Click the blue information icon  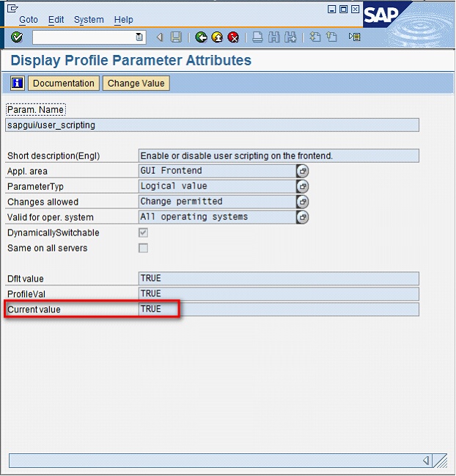18,83
